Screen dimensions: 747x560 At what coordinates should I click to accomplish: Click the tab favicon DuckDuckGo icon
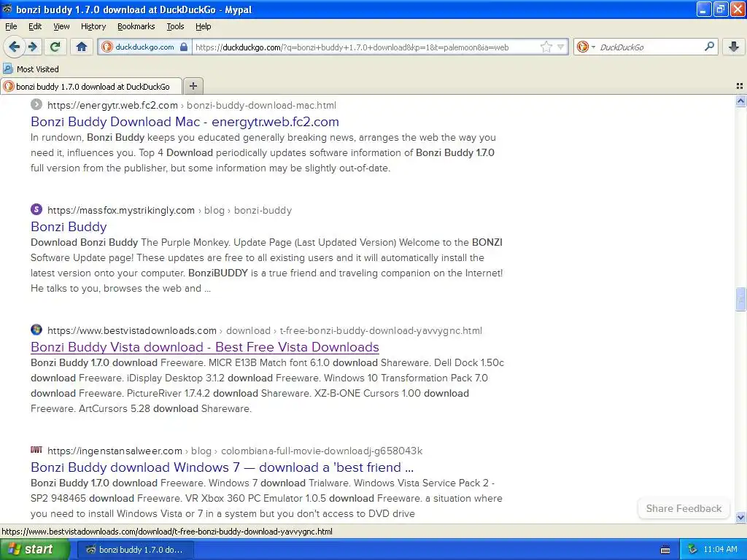pyautogui.click(x=9, y=86)
